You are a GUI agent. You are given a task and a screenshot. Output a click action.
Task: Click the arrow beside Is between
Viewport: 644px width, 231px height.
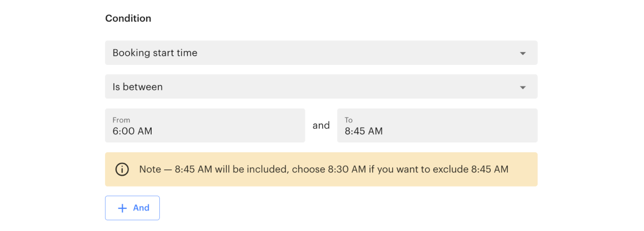click(523, 87)
